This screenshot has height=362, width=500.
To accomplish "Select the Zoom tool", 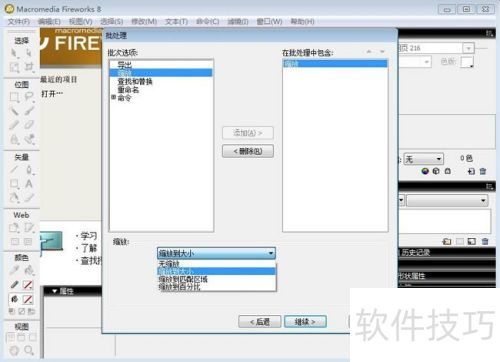I will (29, 350).
